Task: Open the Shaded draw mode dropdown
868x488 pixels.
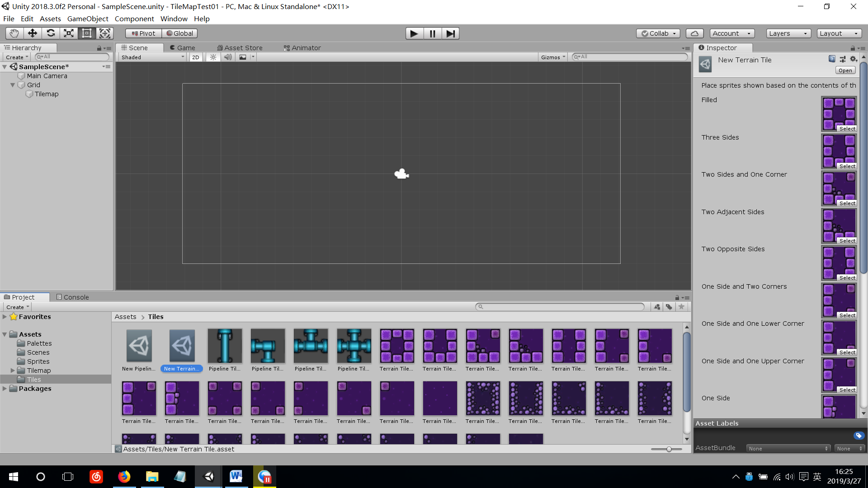Action: click(x=153, y=57)
